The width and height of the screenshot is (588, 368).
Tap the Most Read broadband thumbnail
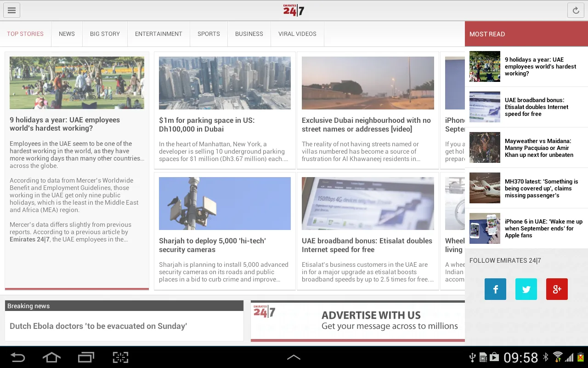click(485, 107)
